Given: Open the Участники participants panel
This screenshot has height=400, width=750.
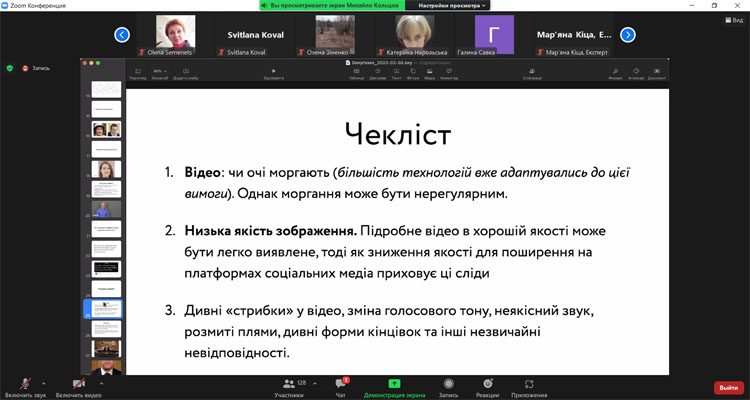Looking at the screenshot, I should pos(288,387).
